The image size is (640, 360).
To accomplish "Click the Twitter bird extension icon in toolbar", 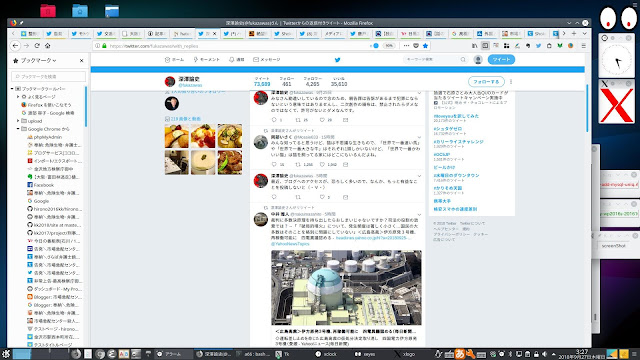I will point(538,46).
